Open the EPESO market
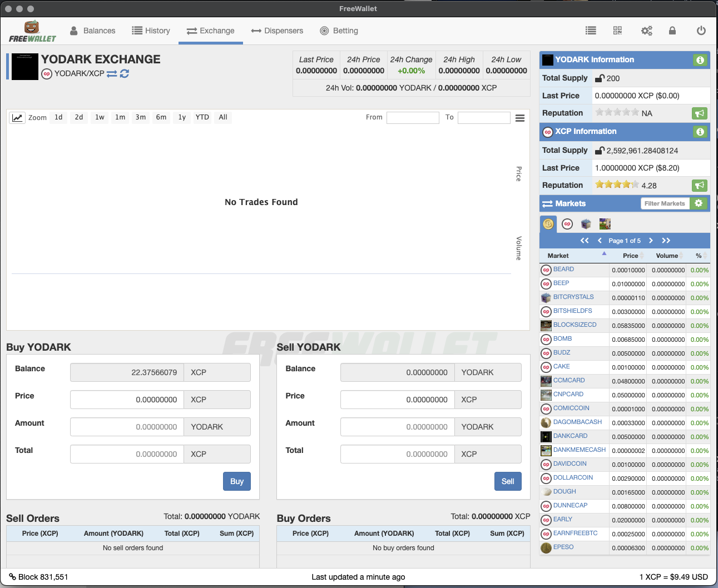 click(563, 547)
